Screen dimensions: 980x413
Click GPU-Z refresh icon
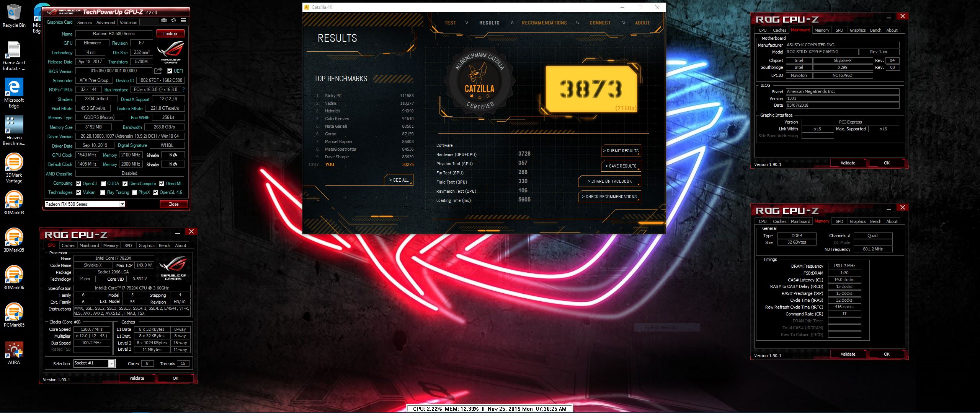pyautogui.click(x=173, y=21)
